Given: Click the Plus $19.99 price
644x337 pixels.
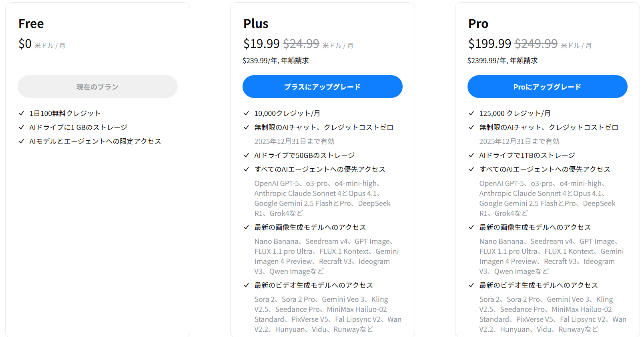Looking at the screenshot, I should [x=261, y=44].
